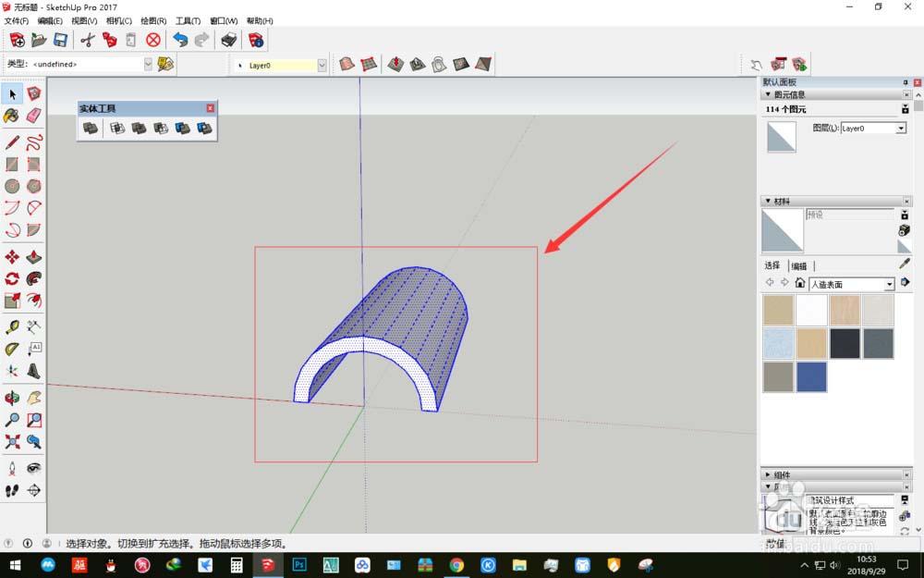Open the Layer0 dropdown in toolbar
924x578 pixels.
(322, 65)
